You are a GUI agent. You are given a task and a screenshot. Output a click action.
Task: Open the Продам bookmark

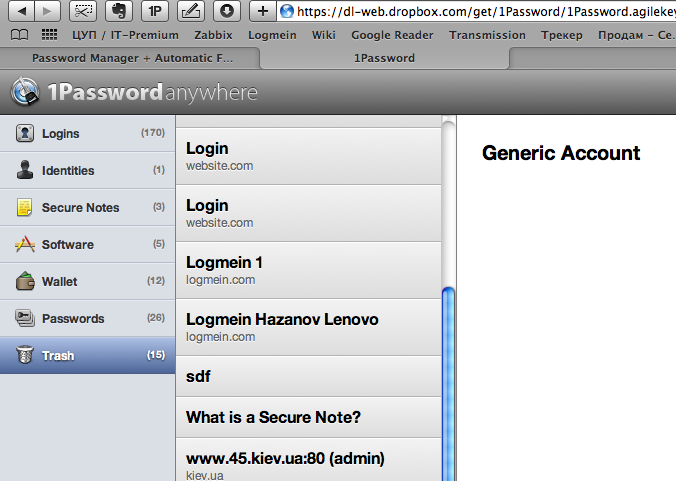click(636, 35)
